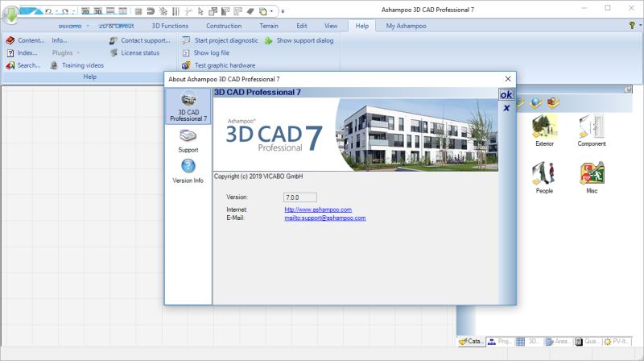
Task: Expand the quick access toolbar customize arrow
Action: (x=283, y=11)
